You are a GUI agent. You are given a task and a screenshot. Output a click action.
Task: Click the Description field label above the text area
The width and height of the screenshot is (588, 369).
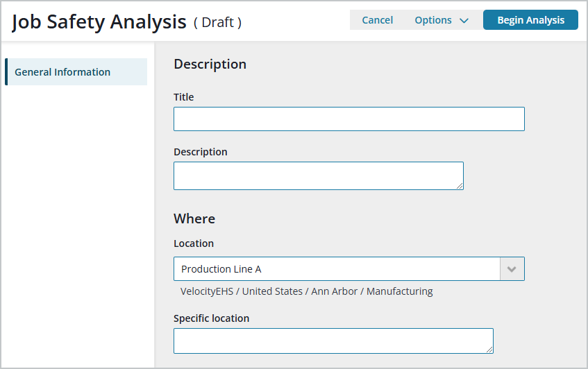coord(200,152)
